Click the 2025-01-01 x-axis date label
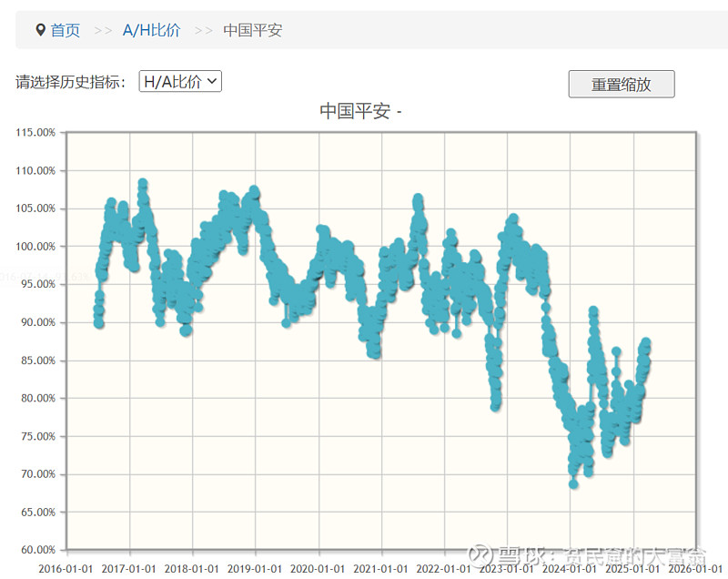This screenshot has width=728, height=579. click(632, 569)
